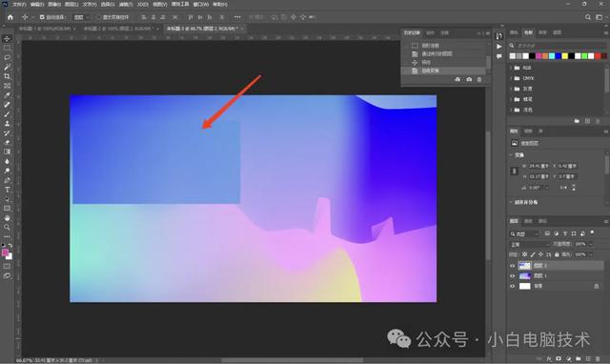Screen dimensions: 610x364
Task: Open the first menu in the menu bar
Action: 19,4
